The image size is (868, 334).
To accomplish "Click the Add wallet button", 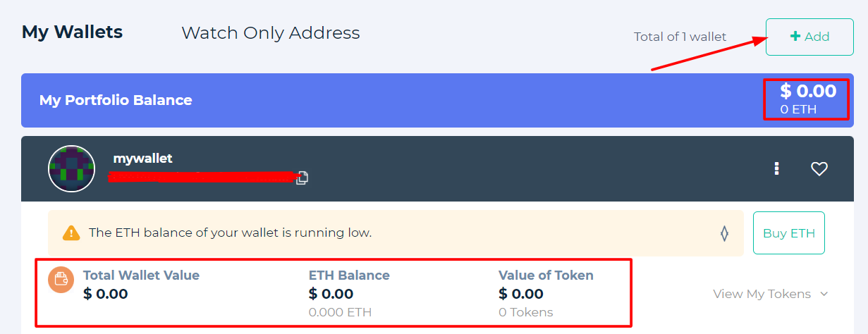I will [809, 37].
